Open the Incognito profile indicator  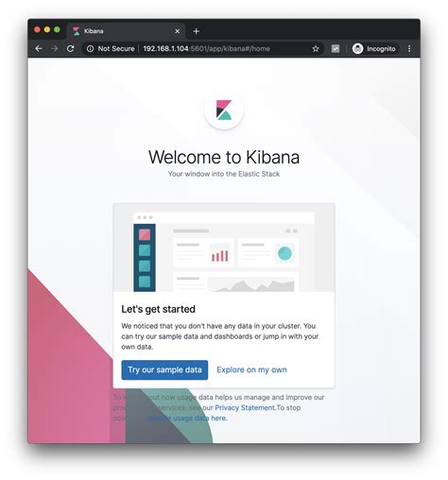coord(374,48)
